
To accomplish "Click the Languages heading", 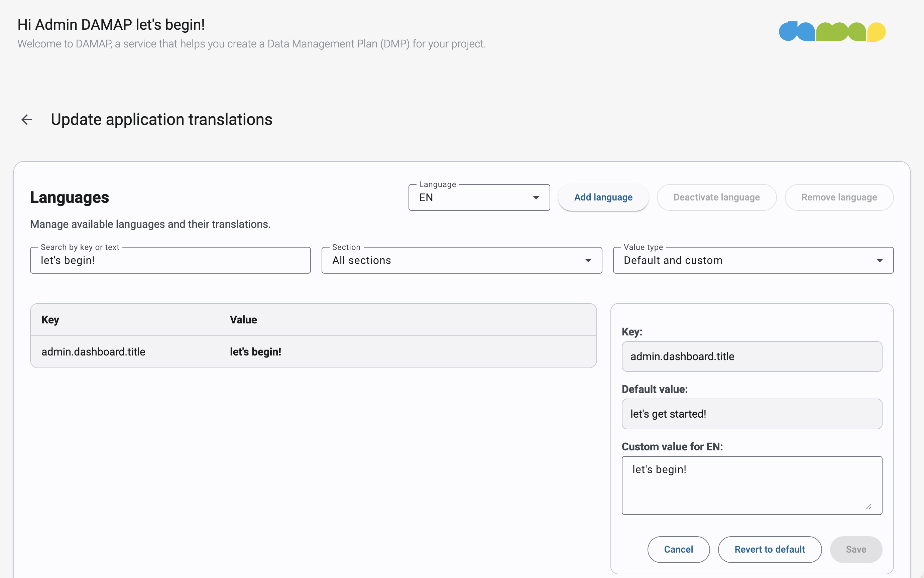I will pos(70,197).
